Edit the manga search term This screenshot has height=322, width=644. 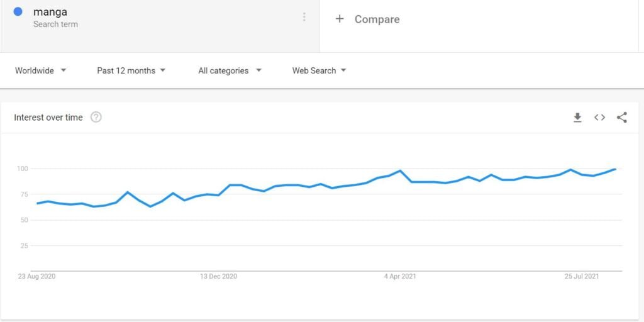(50, 13)
